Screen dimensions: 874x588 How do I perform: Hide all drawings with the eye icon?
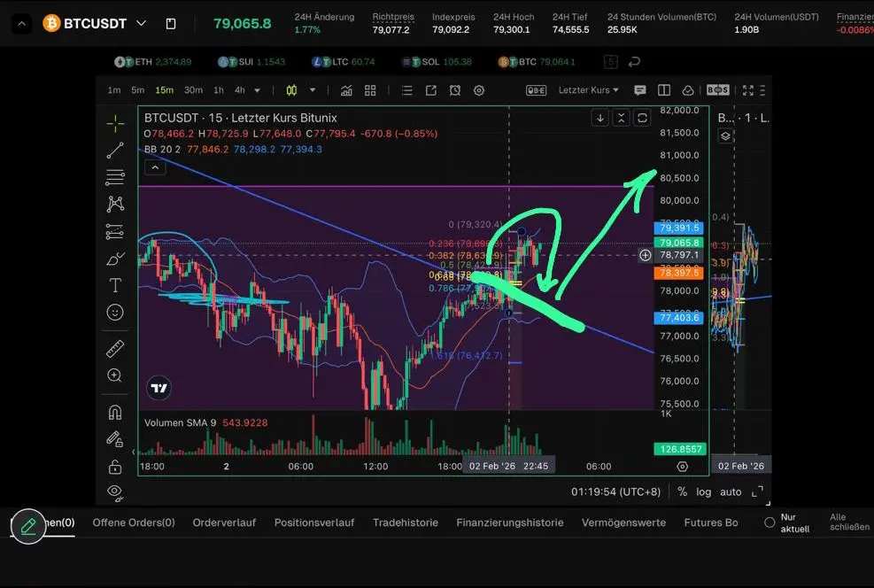(x=115, y=491)
